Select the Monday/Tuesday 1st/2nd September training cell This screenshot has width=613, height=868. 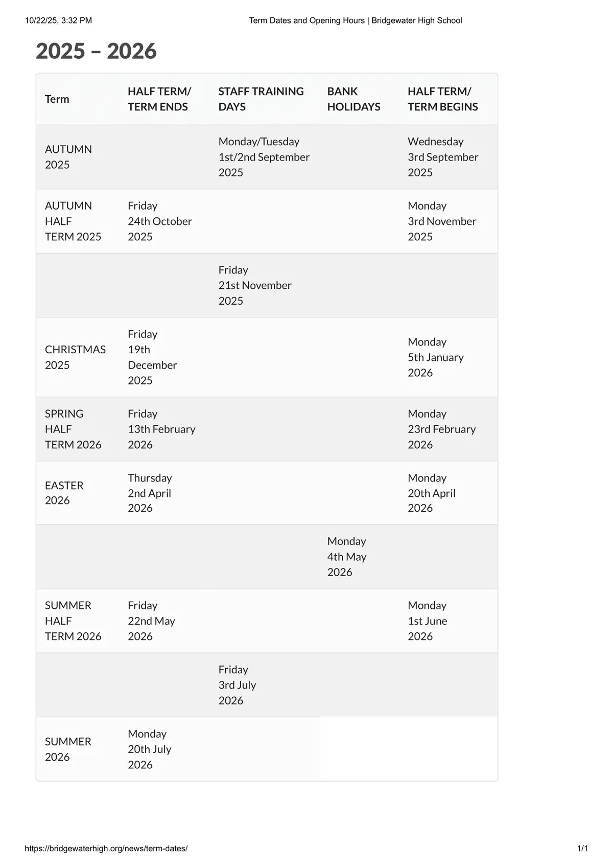(264, 157)
